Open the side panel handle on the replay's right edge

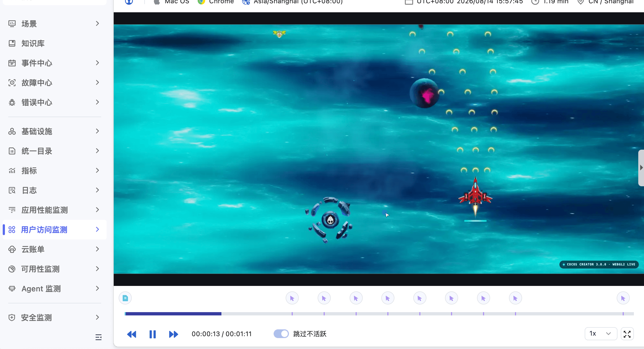click(641, 168)
